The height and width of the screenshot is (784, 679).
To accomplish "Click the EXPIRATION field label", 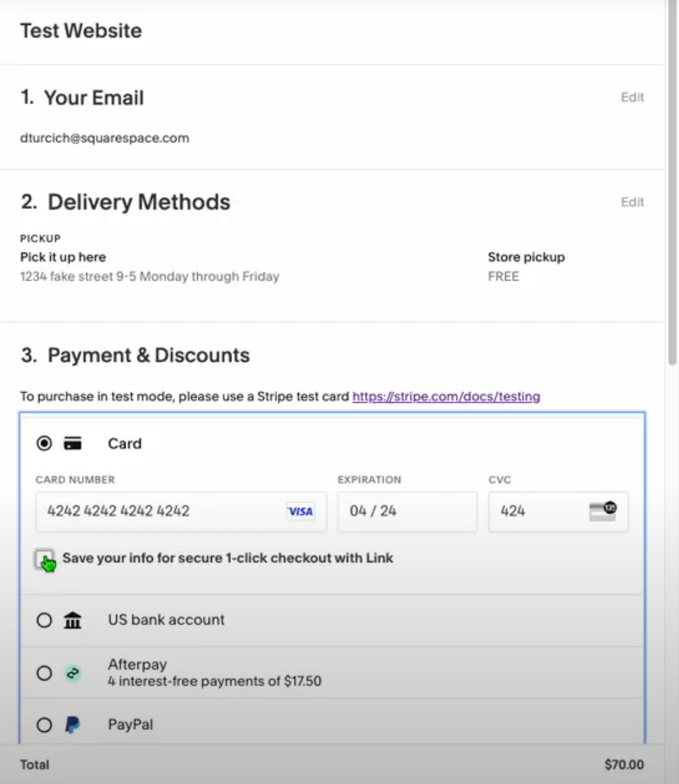I will tap(369, 479).
